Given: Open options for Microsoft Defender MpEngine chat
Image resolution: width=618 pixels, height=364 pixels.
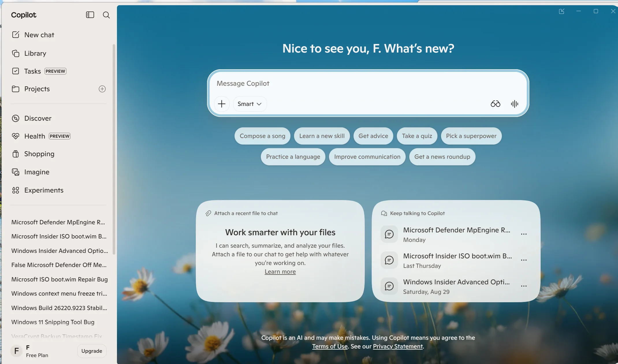Looking at the screenshot, I should point(524,234).
